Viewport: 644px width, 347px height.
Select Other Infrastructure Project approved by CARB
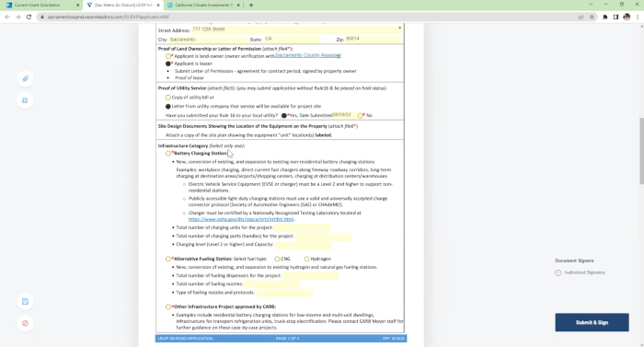click(168, 307)
